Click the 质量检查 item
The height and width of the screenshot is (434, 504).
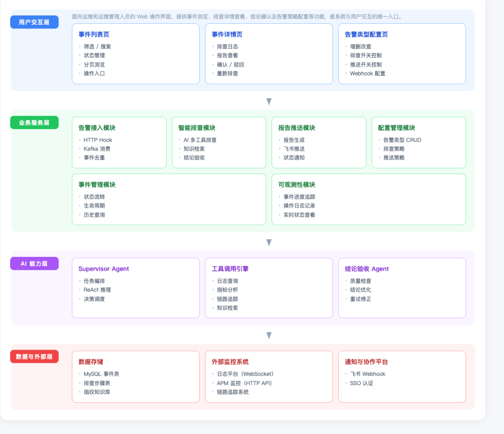(360, 281)
